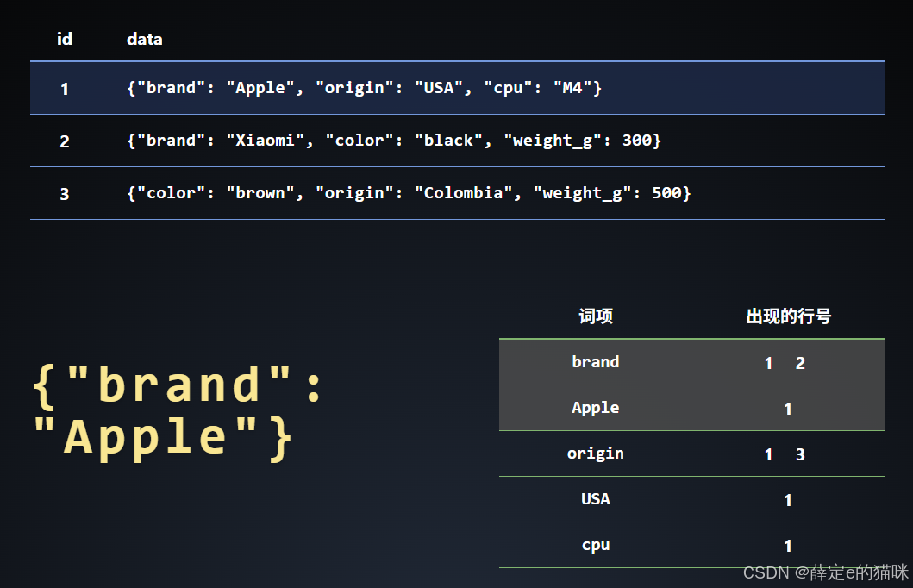Click the JSON data containing "Apple" and "M4"
913x588 pixels.
tap(365, 88)
